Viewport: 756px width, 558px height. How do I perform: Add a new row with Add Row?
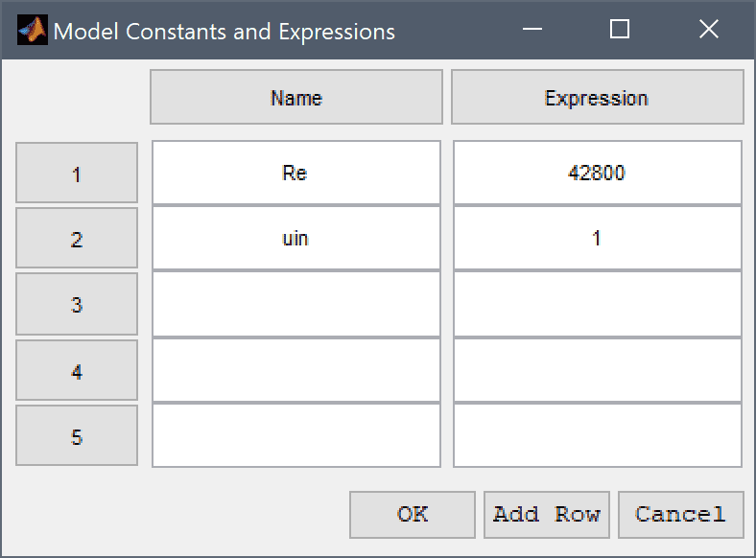547,515
